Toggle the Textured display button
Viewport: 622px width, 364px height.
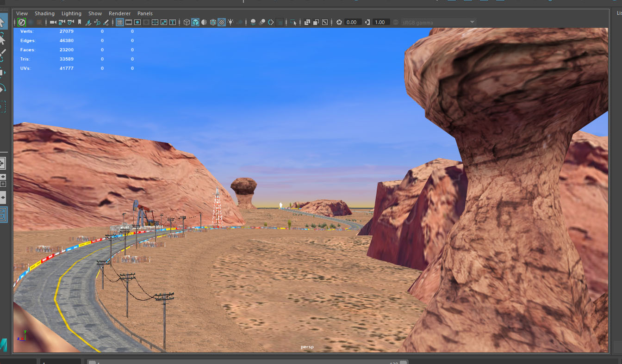click(222, 22)
